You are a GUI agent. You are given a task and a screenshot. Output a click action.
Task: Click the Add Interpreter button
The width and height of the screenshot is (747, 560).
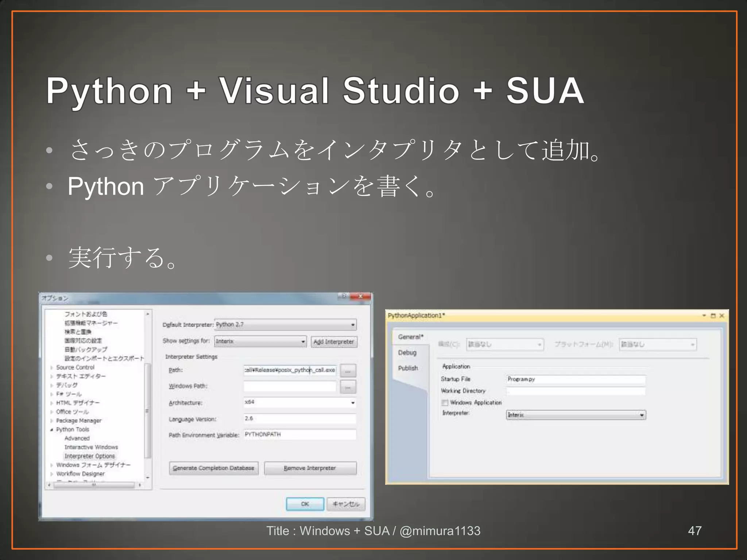[x=334, y=342]
